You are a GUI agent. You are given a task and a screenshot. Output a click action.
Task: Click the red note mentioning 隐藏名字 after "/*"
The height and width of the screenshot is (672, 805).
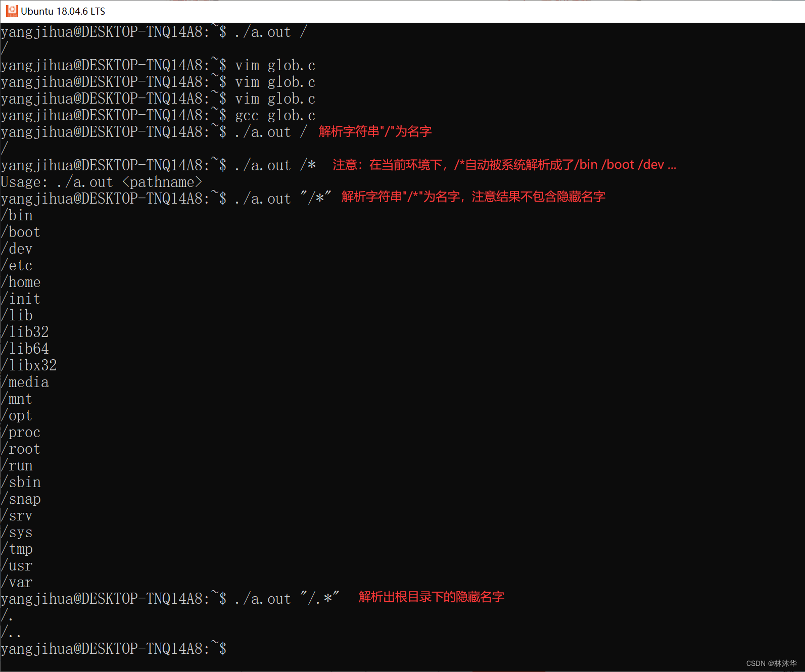tap(473, 197)
